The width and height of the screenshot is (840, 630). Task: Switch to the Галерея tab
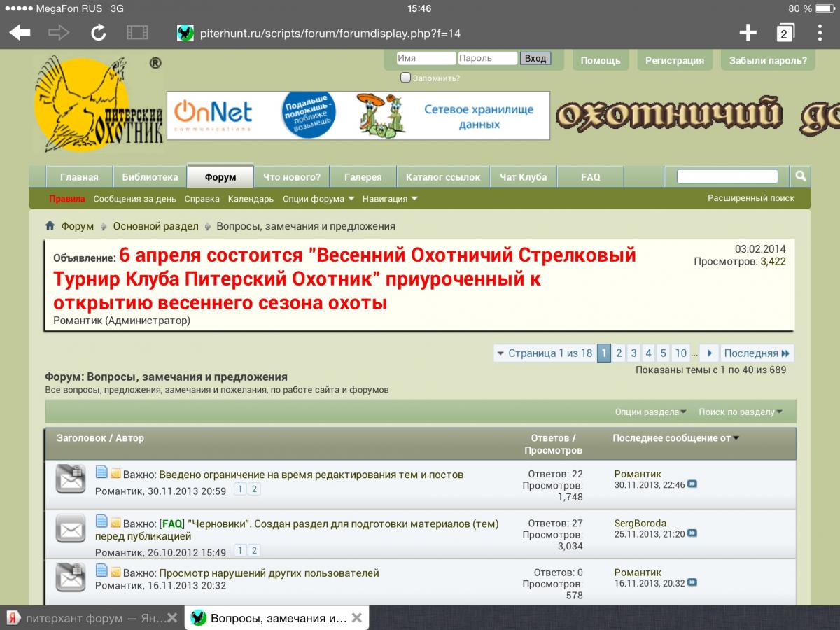point(363,177)
